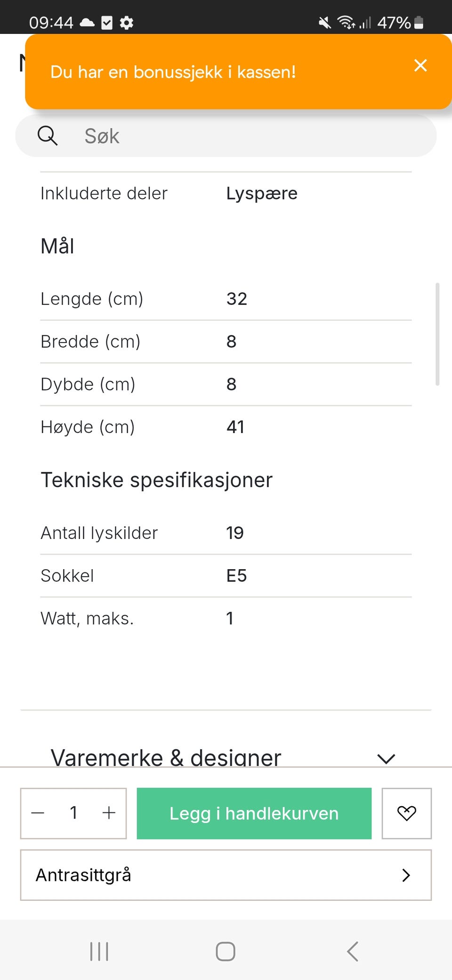Viewport: 452px width, 980px height.
Task: Dismiss the orange bonussjekk notification
Action: 420,65
